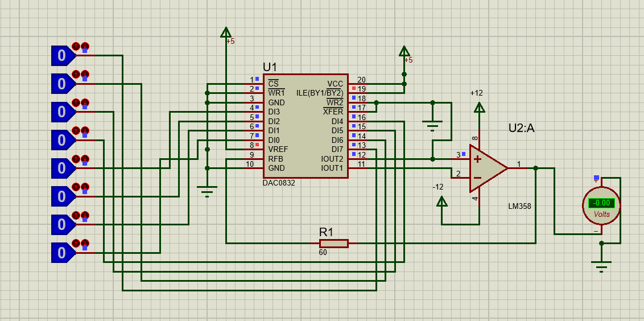Click the Volts label on the meter

(602, 215)
